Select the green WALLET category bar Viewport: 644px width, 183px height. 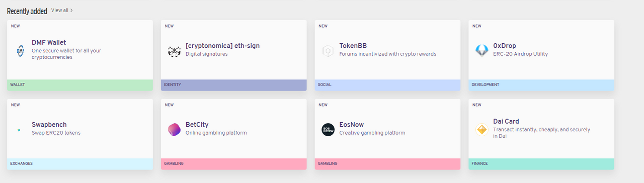tap(80, 85)
